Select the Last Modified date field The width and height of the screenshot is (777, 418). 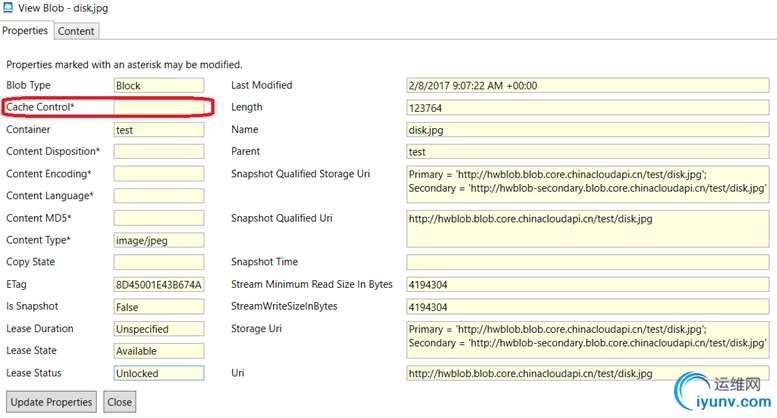coord(586,86)
